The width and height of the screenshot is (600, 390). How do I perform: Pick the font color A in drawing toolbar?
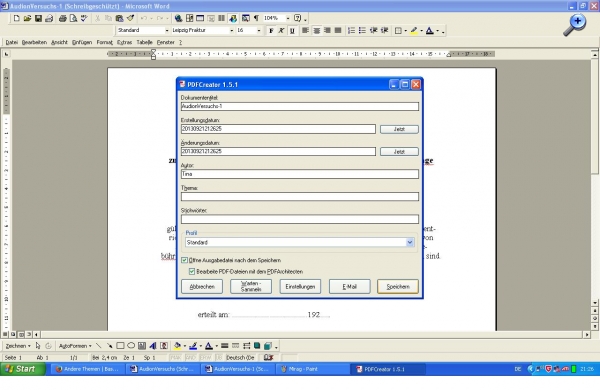209,346
